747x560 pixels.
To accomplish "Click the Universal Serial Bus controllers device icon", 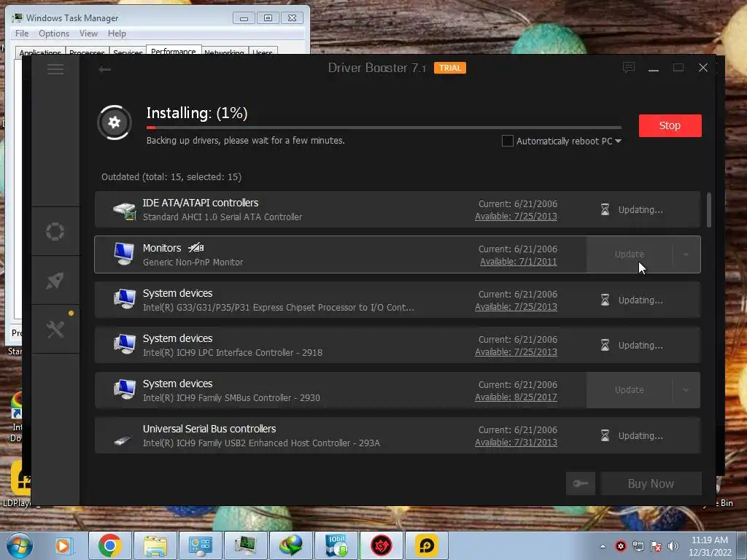I will (x=123, y=440).
